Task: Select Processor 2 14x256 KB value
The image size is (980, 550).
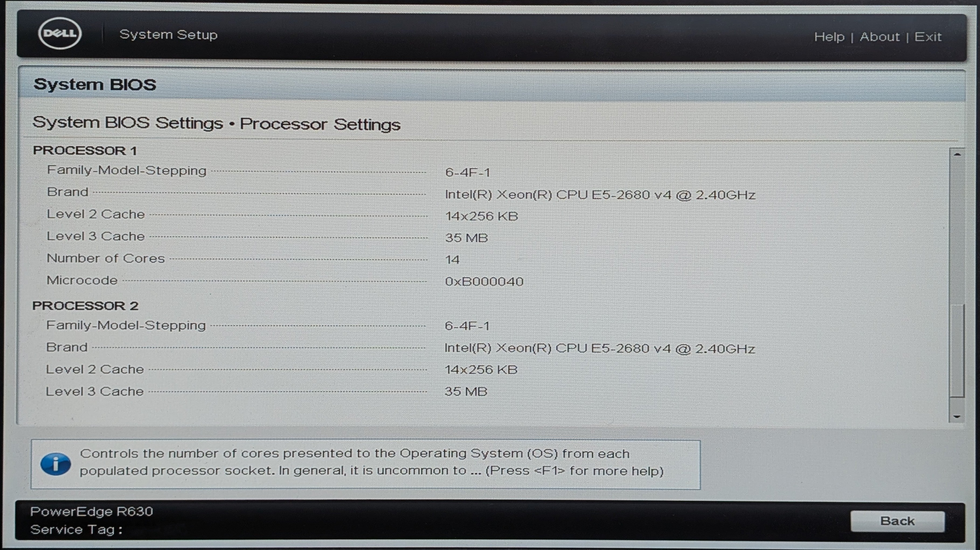Action: [481, 370]
